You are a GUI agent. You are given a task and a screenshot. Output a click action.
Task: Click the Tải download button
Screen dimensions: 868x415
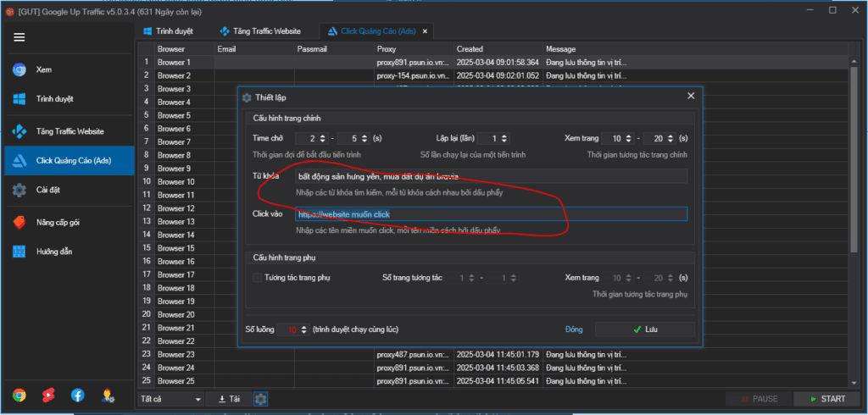coord(229,398)
